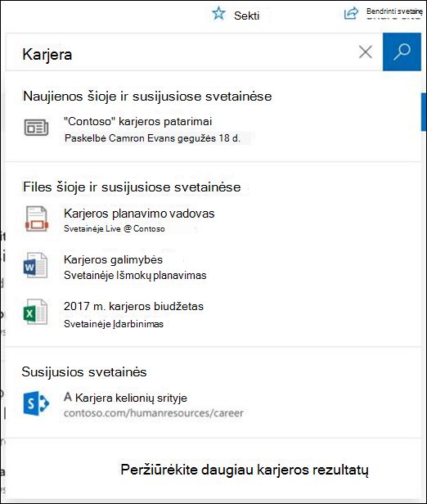The width and height of the screenshot is (427, 504).
Task: Click the Bendrinti svetainę text
Action: [394, 11]
